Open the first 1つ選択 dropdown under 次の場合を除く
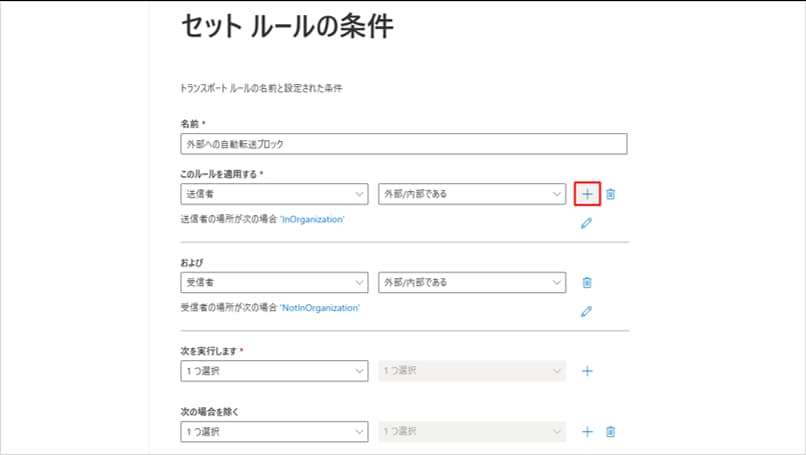The width and height of the screenshot is (806, 455). [x=274, y=432]
